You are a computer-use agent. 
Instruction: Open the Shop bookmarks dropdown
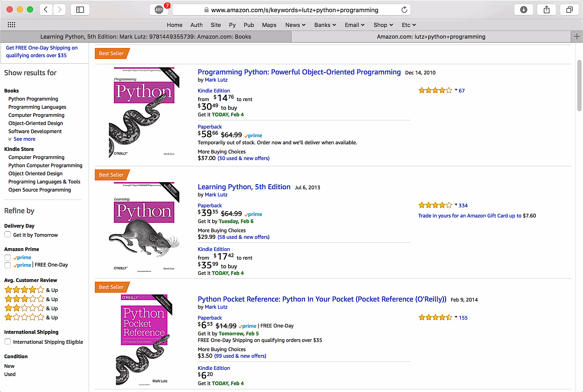tap(383, 25)
